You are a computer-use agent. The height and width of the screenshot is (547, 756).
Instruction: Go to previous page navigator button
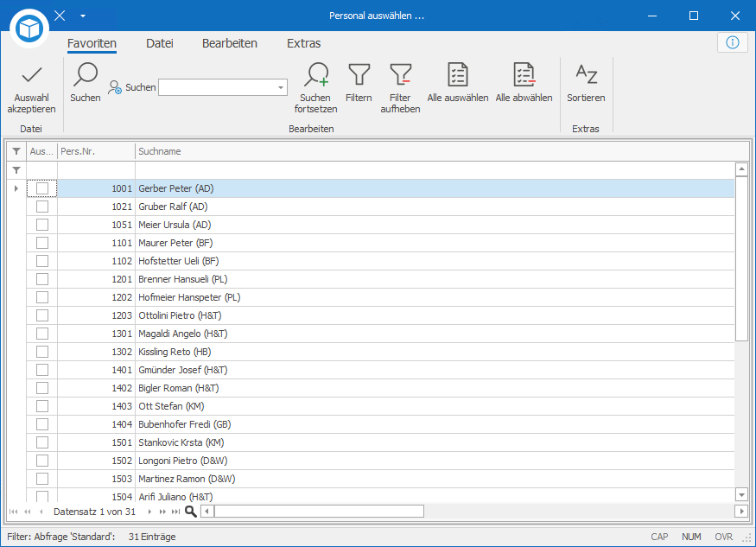tap(28, 512)
